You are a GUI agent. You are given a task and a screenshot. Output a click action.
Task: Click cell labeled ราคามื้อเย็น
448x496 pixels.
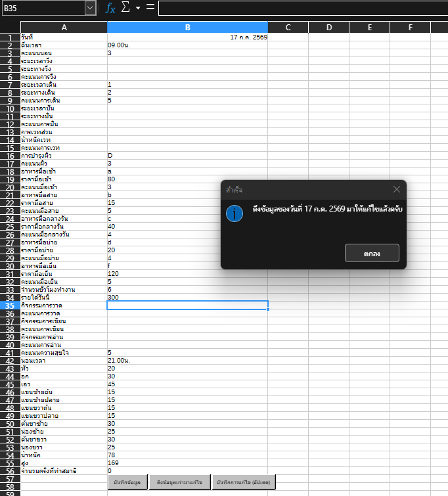click(64, 274)
